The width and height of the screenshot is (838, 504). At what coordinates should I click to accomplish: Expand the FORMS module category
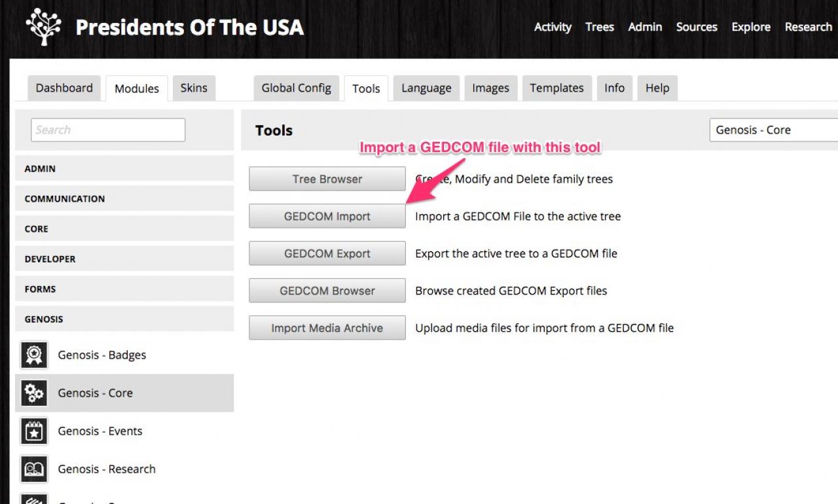[124, 289]
